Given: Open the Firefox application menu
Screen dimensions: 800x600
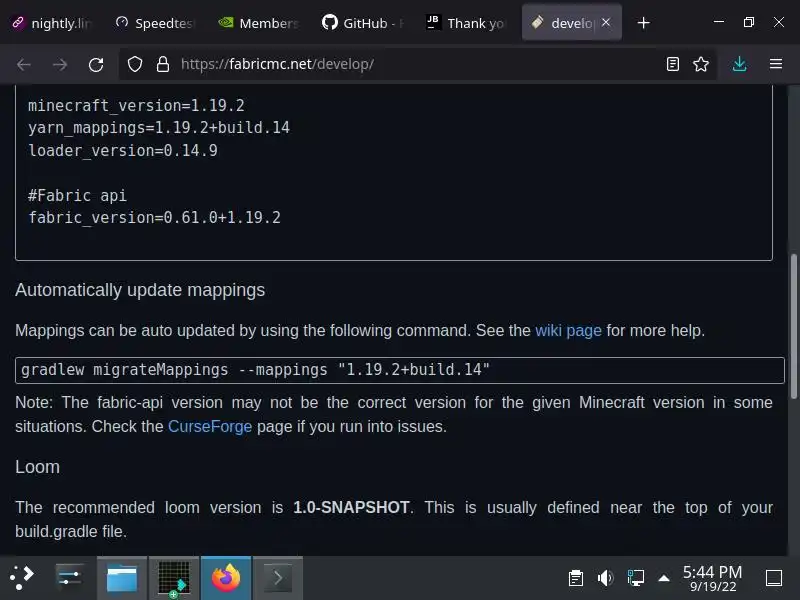Looking at the screenshot, I should pyautogui.click(x=776, y=64).
